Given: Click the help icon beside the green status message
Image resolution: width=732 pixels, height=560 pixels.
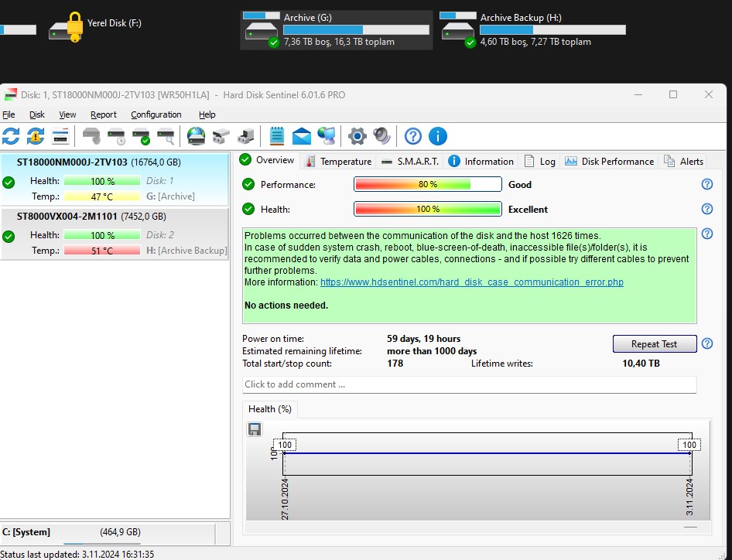Looking at the screenshot, I should tap(707, 234).
